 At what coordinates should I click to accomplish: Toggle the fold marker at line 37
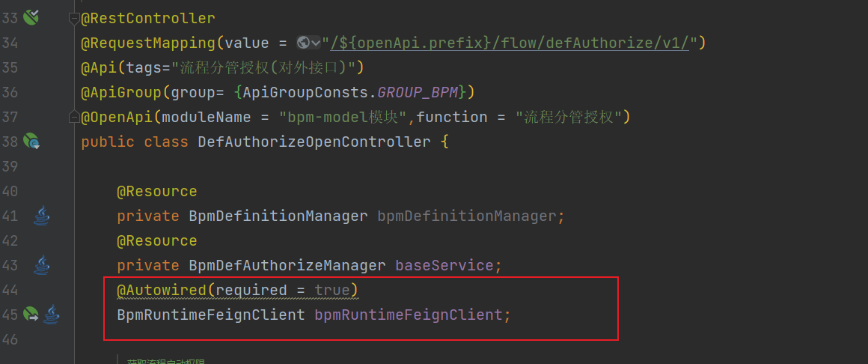(73, 117)
